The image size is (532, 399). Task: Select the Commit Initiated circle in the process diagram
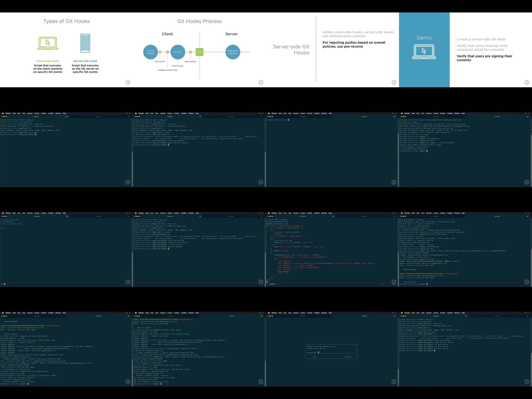[x=151, y=52]
